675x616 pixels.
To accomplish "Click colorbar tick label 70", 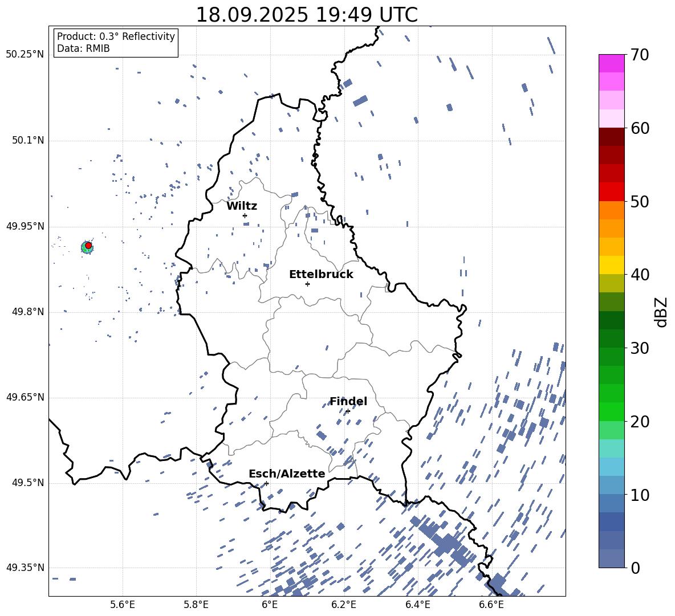I will tap(640, 55).
